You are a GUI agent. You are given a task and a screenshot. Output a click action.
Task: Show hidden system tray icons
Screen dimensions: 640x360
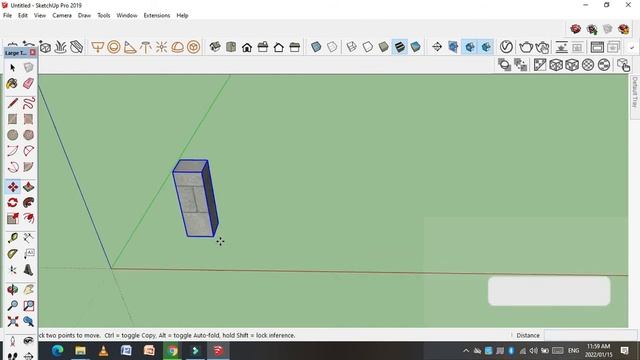coord(466,351)
